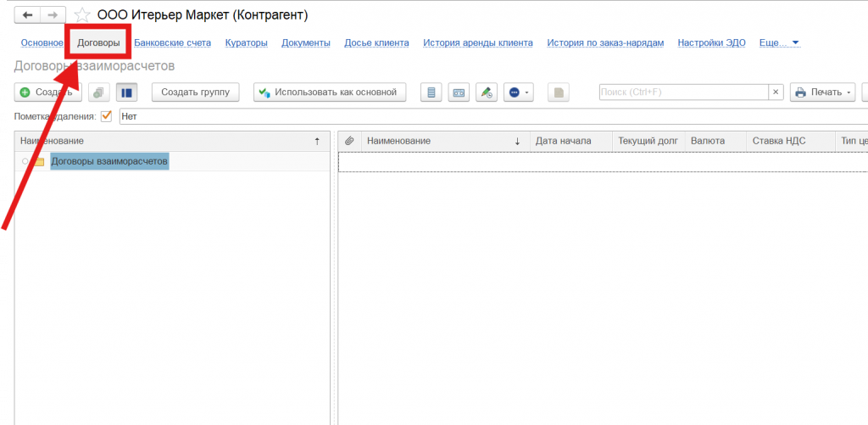Toggle the Пометка удаления checkbox
Image resolution: width=868 pixels, height=425 pixels.
click(x=107, y=116)
